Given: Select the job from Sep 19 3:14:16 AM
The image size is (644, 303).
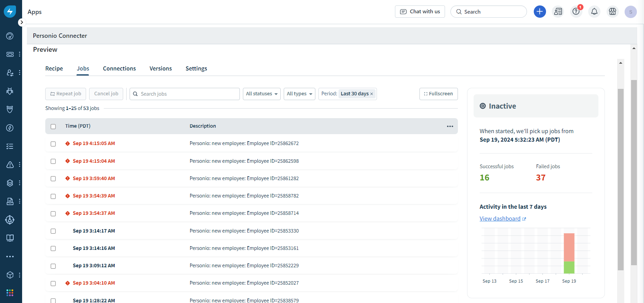Looking at the screenshot, I should tap(53, 249).
